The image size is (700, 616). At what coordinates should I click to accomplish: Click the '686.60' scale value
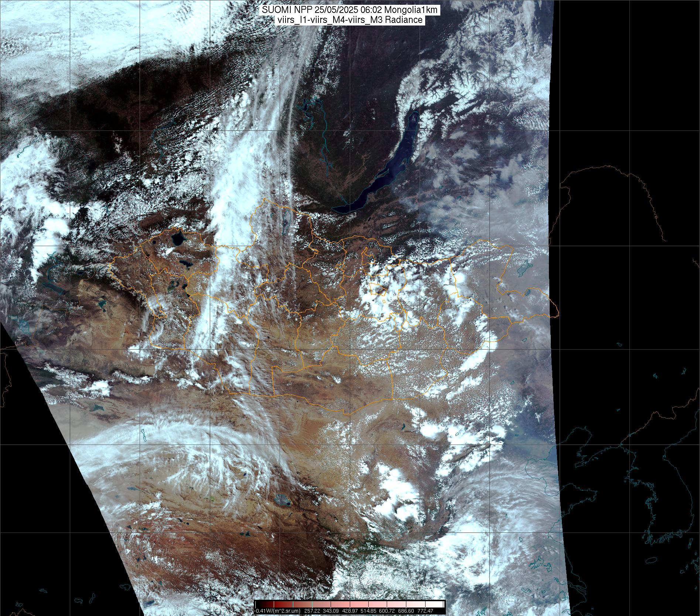point(406,611)
